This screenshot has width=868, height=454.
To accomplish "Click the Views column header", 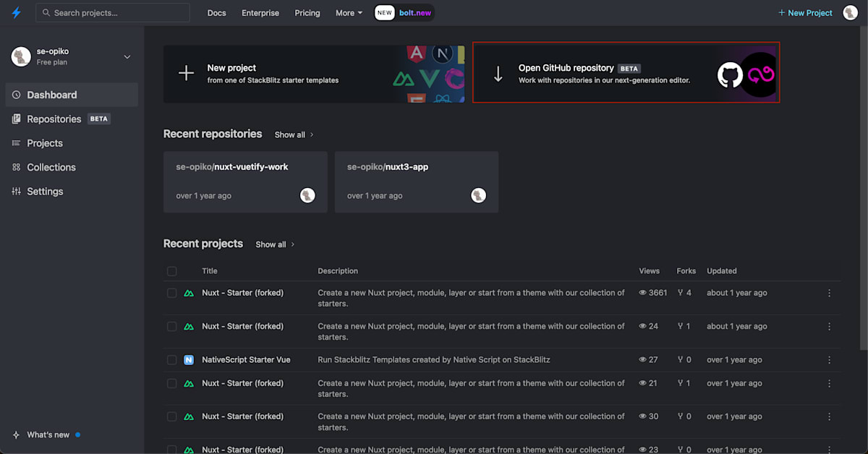I will pos(650,271).
